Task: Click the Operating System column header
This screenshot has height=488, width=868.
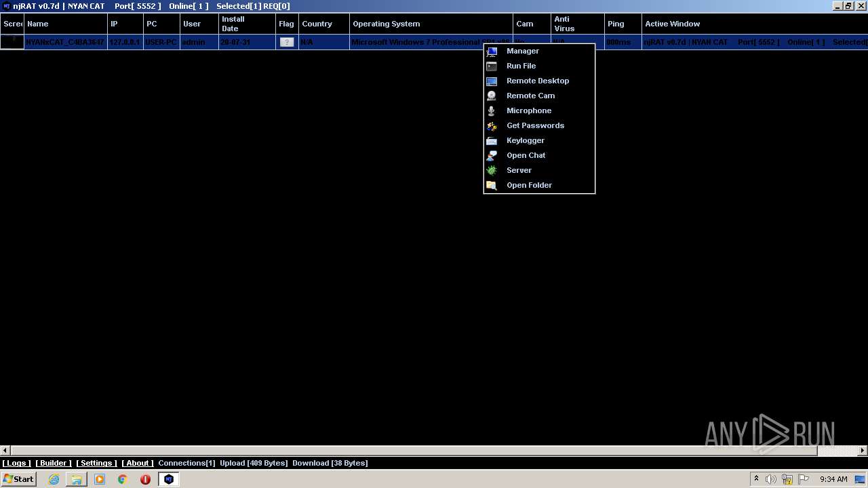Action: (x=431, y=24)
